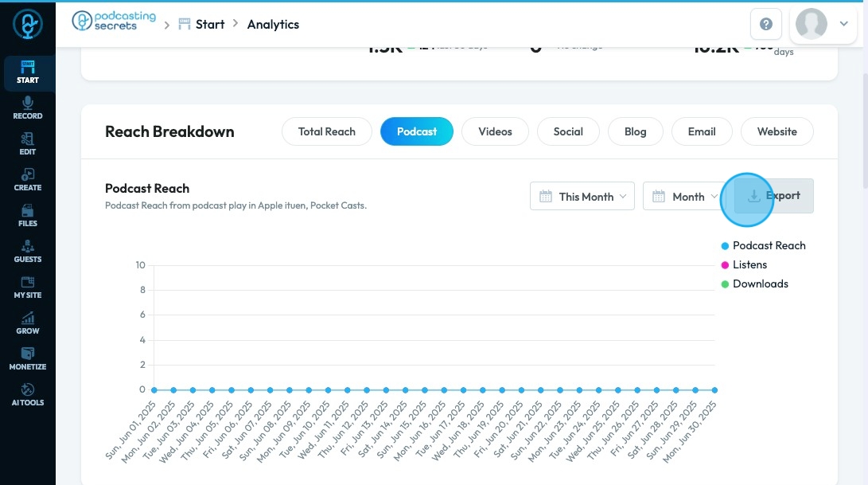
Task: Open the Start section in sidebar
Action: (28, 72)
